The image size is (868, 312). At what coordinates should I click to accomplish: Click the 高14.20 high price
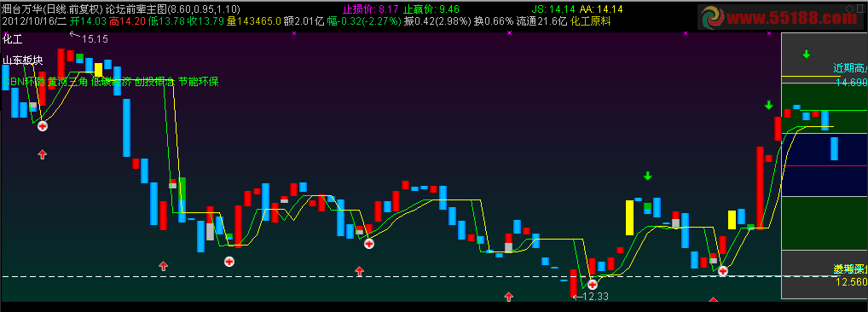[127, 21]
